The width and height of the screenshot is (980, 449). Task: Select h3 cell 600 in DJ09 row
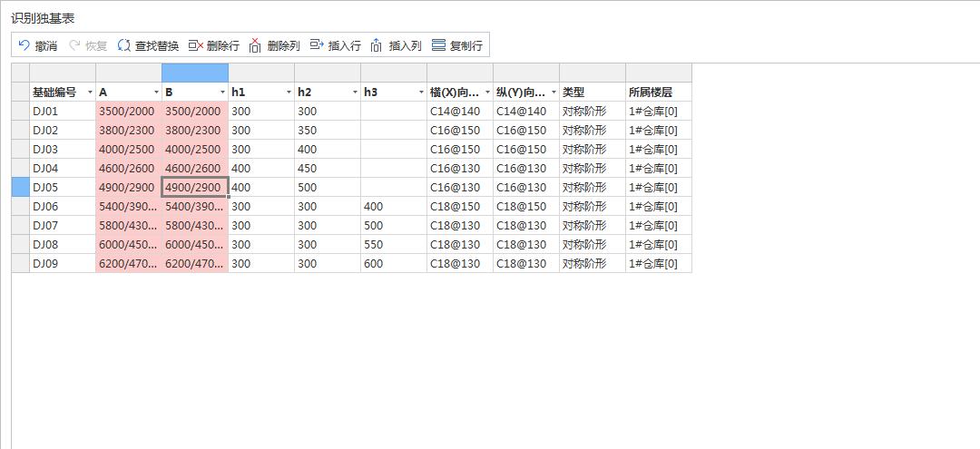point(394,264)
